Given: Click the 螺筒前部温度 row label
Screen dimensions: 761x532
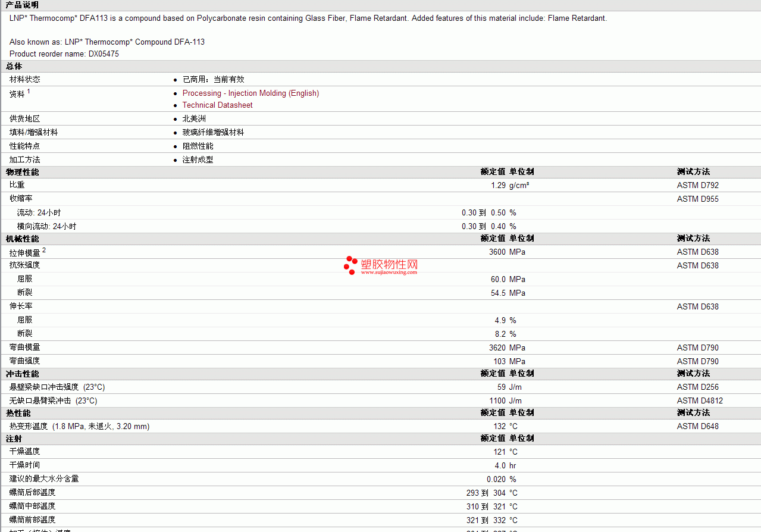Looking at the screenshot, I should pos(33,520).
